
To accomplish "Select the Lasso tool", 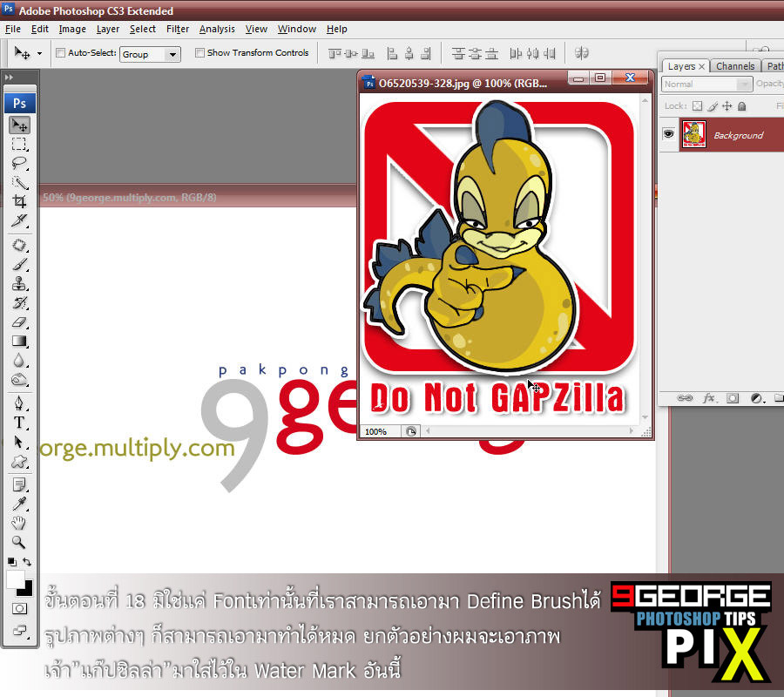I will click(19, 163).
